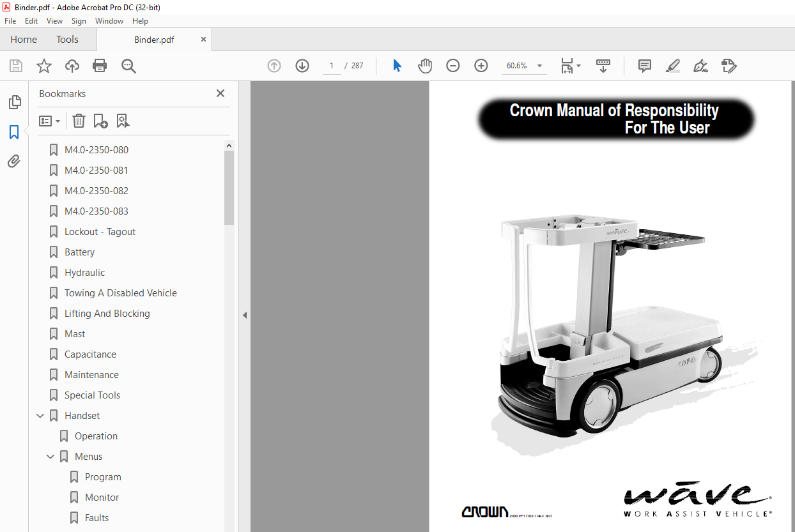Select the Highlight text tool

point(673,66)
